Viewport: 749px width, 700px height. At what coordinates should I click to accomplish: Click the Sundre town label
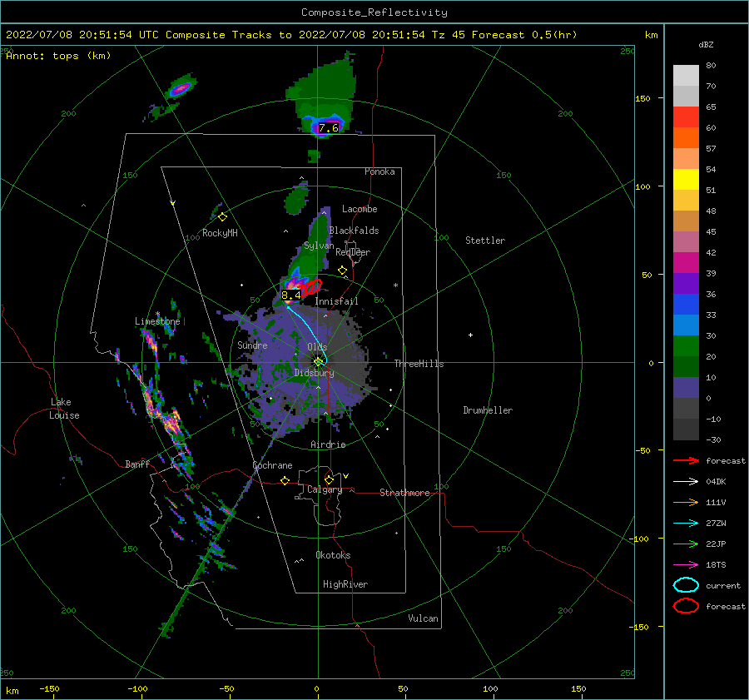(252, 345)
